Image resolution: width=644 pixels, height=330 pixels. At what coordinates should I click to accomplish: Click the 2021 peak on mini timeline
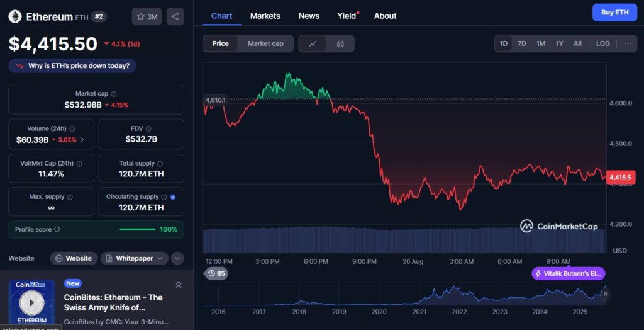pos(453,288)
